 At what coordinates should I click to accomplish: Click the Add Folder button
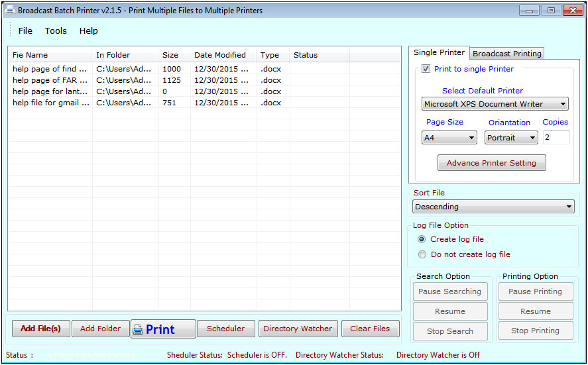pyautogui.click(x=100, y=329)
